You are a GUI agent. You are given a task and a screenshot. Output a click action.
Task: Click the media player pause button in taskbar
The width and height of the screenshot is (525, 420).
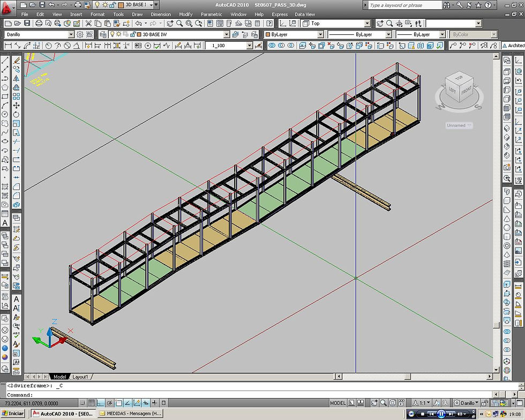point(441,414)
